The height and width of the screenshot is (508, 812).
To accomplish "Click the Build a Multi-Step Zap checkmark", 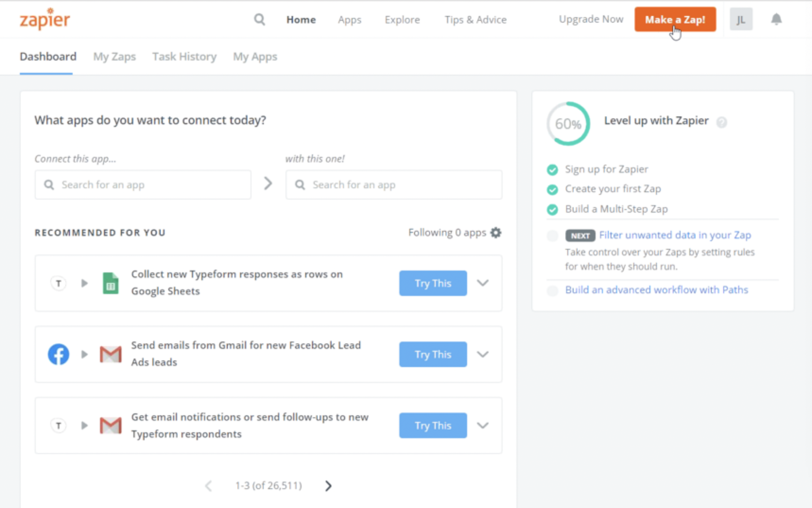I will point(552,210).
